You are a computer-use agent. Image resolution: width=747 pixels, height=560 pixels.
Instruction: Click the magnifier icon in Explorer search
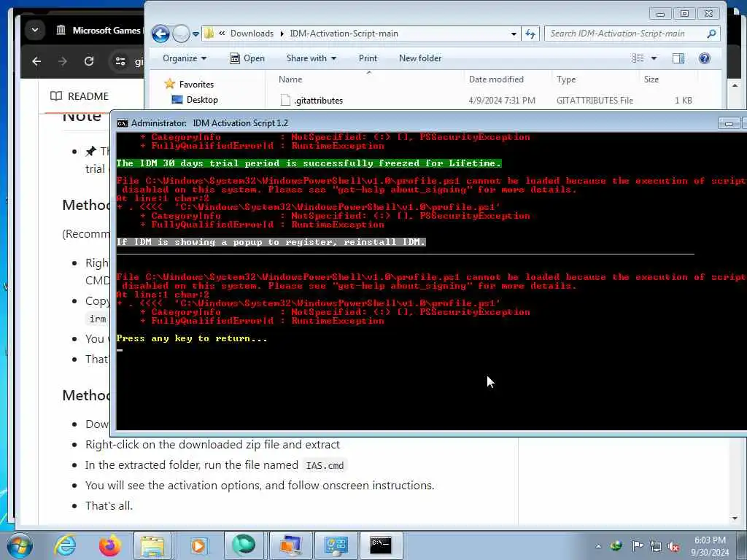(712, 34)
